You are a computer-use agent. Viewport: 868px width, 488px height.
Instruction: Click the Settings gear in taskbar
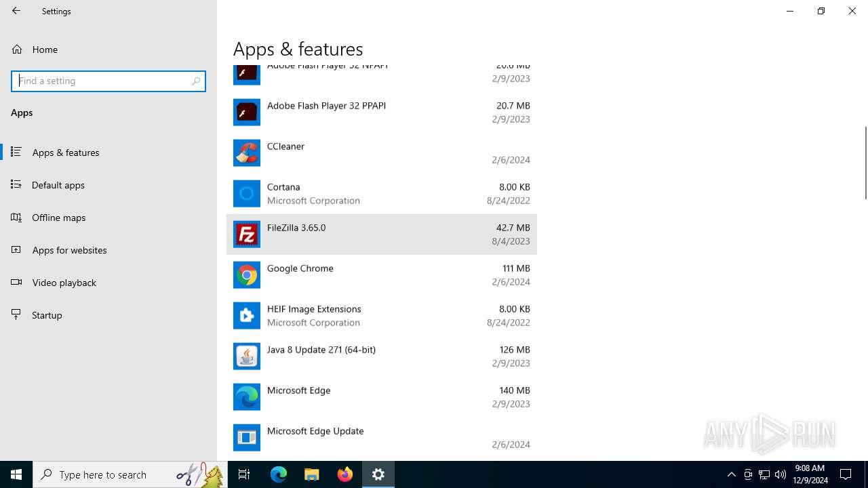(378, 474)
